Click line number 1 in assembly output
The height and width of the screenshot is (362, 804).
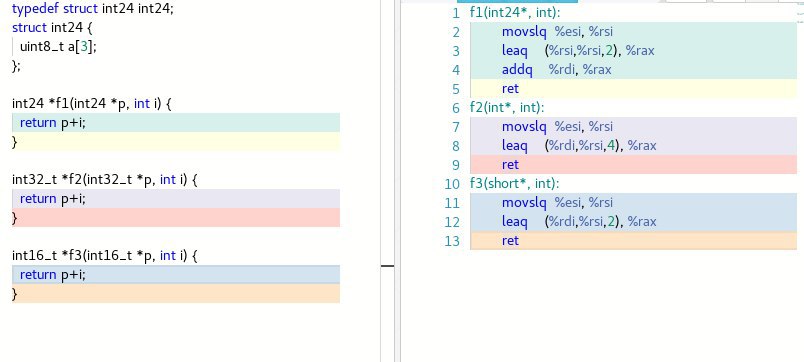(x=456, y=13)
